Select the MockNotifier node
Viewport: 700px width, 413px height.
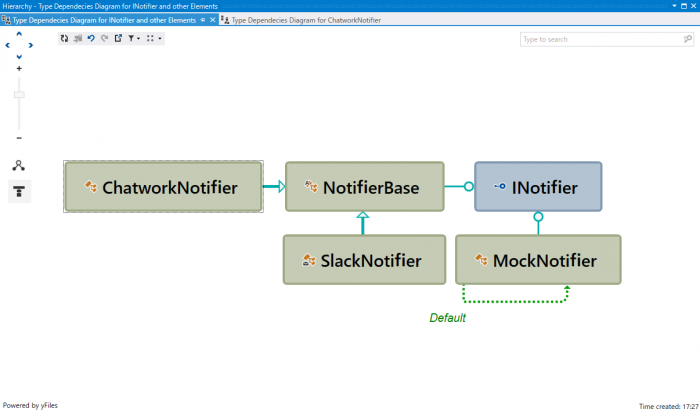538,260
